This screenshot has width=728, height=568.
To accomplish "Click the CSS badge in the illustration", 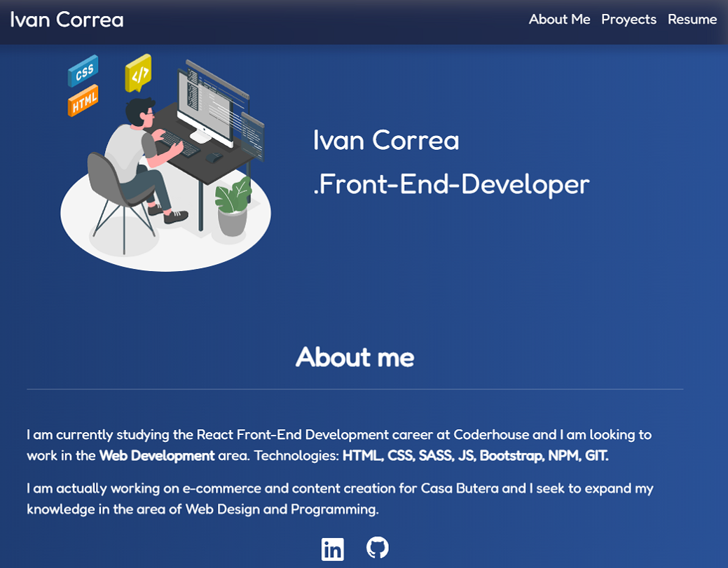I will pos(83,72).
